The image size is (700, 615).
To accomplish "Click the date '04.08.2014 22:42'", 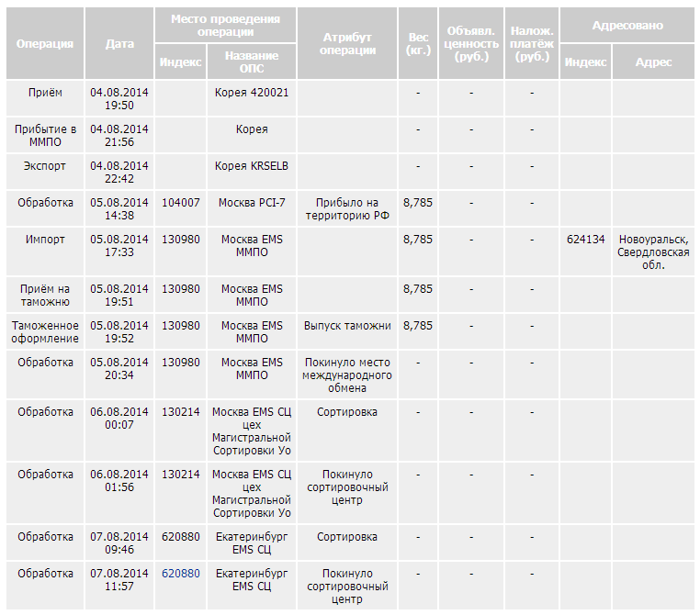I will pyautogui.click(x=119, y=173).
